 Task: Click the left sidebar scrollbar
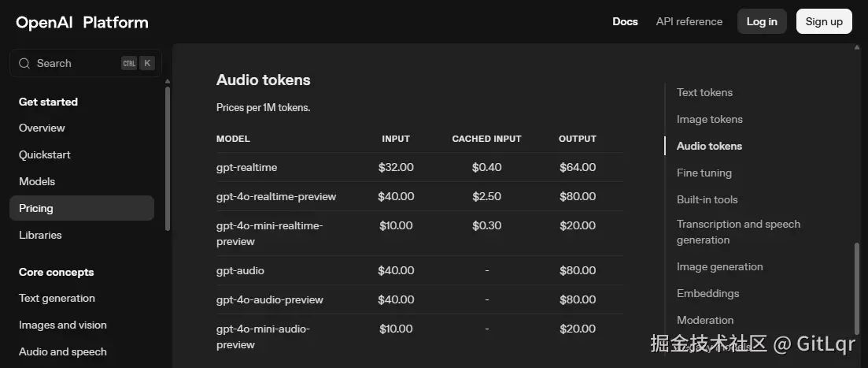[168, 158]
